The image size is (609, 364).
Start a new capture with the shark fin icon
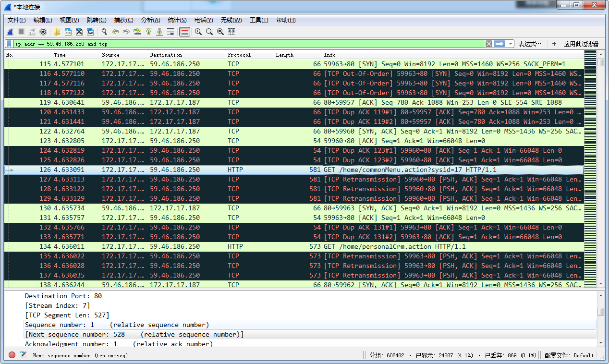(x=10, y=32)
